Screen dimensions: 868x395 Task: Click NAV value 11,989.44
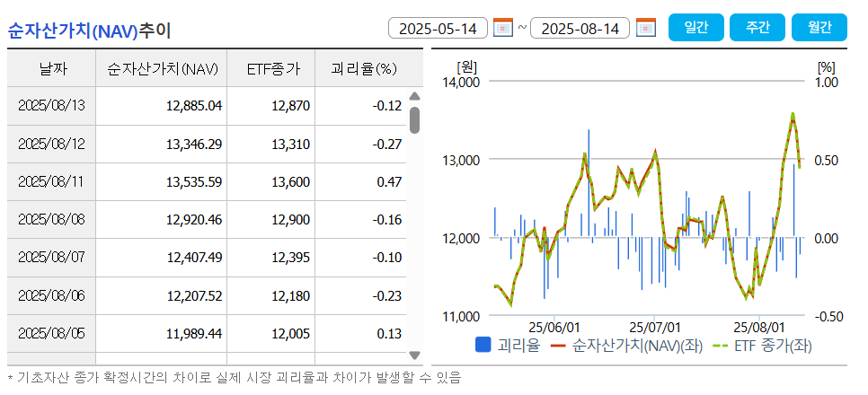[194, 334]
